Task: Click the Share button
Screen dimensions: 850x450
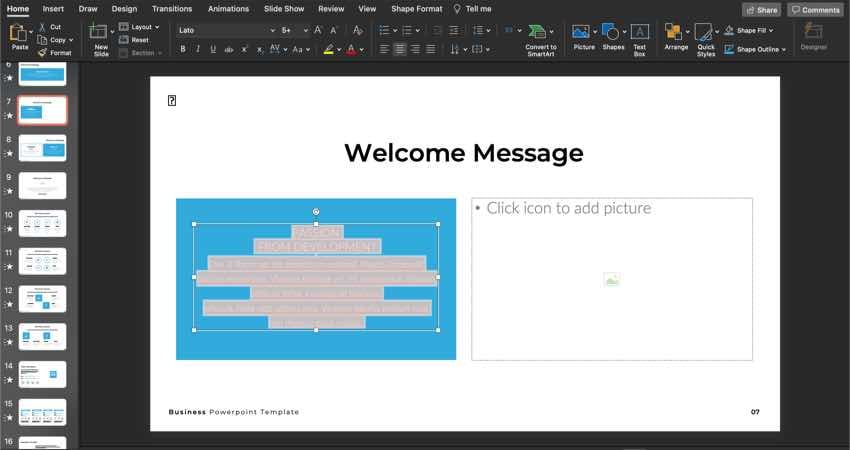Action: click(761, 10)
